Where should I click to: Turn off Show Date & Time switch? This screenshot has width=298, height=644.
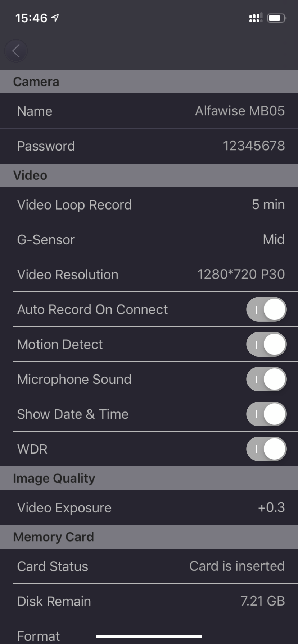point(266,414)
